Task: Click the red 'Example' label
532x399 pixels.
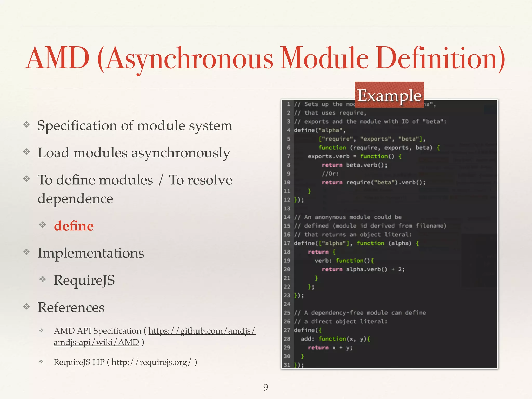Action: tap(389, 95)
